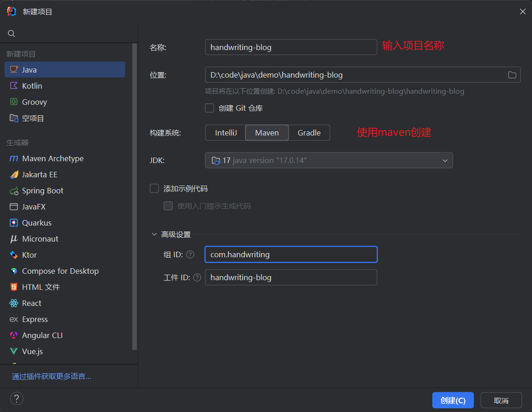Click the help question mark button
The width and height of the screenshot is (532, 412).
[x=17, y=398]
